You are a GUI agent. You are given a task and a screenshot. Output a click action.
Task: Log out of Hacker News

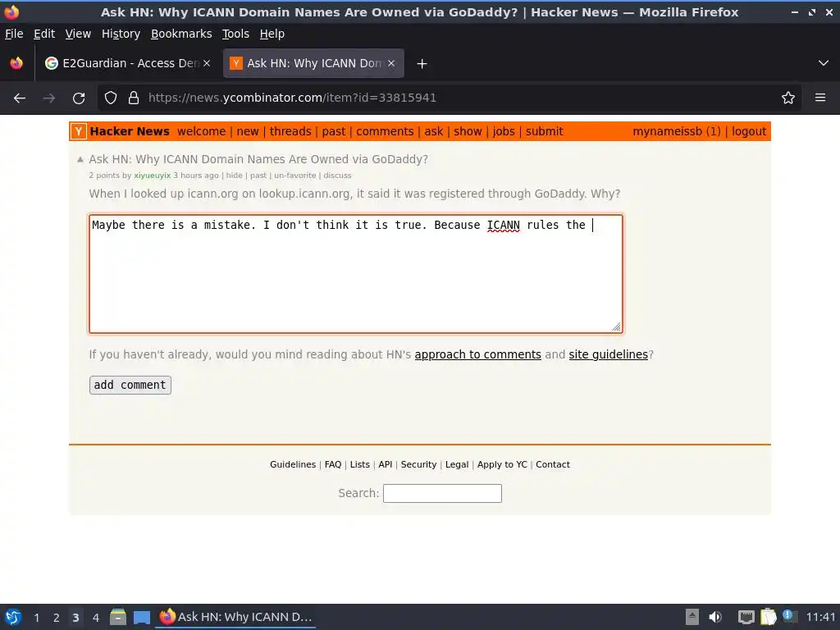749,131
